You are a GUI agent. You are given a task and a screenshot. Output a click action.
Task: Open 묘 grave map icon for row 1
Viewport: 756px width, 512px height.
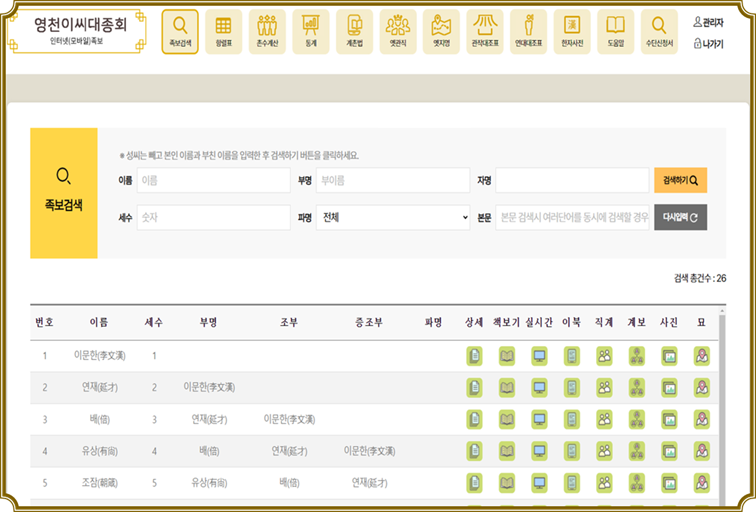click(x=702, y=356)
